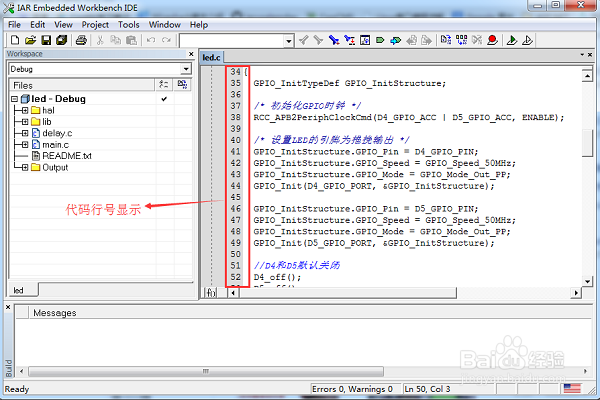
Task: Click Debug without Downloading icon
Action: [x=527, y=40]
